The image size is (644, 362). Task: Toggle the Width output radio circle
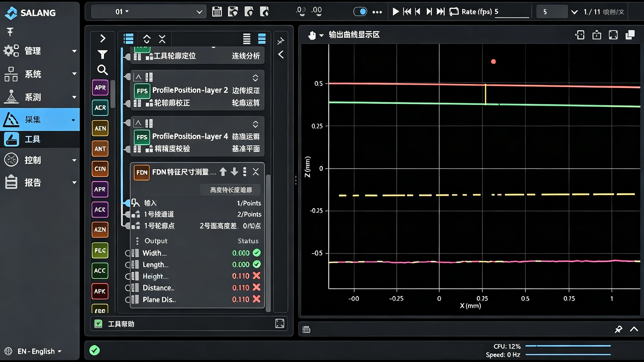pos(128,253)
